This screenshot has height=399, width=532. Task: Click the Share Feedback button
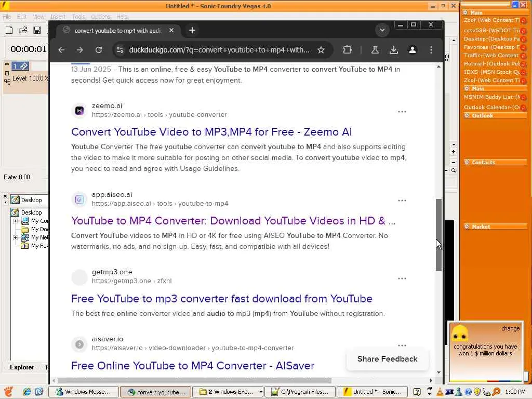[388, 359]
